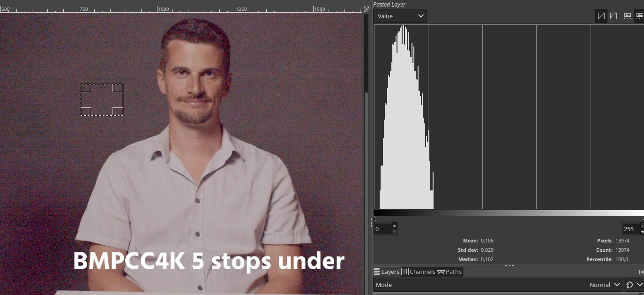Screen dimensions: 644x295
Task: Enable the perceptual histogram toggle
Action: (613, 16)
